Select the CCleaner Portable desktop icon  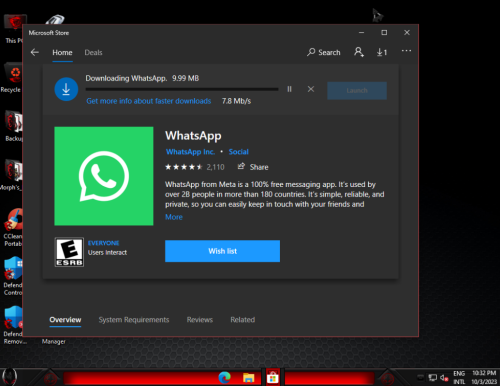[x=13, y=228]
